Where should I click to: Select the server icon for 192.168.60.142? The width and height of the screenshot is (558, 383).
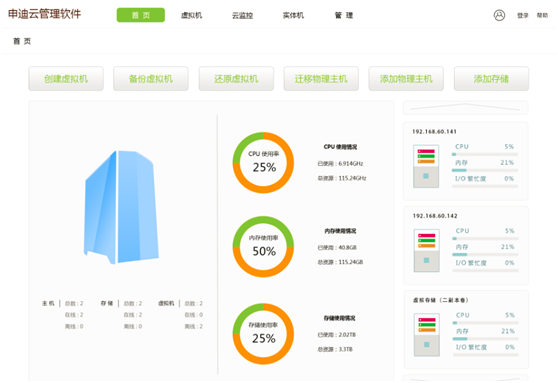tap(426, 251)
